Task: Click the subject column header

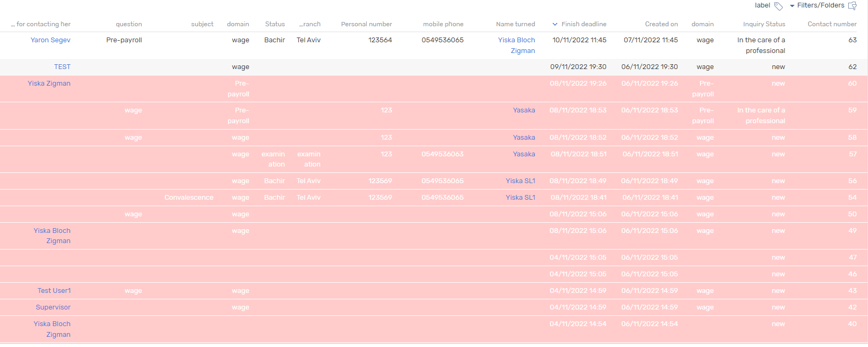Action: pyautogui.click(x=202, y=24)
